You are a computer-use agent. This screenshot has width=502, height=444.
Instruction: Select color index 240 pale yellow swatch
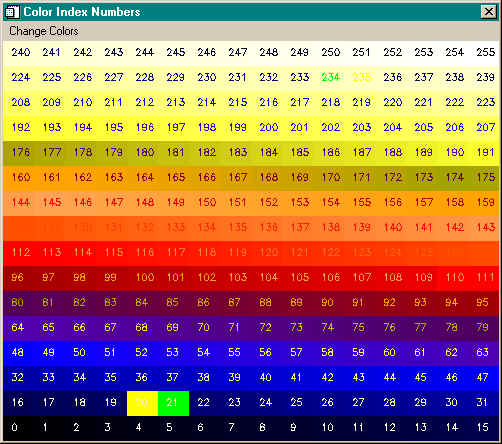coord(19,53)
